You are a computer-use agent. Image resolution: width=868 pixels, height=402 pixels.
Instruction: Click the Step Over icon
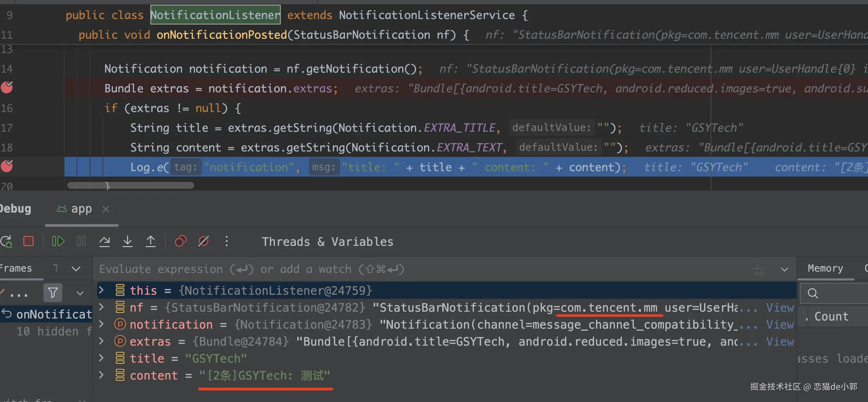tap(105, 241)
